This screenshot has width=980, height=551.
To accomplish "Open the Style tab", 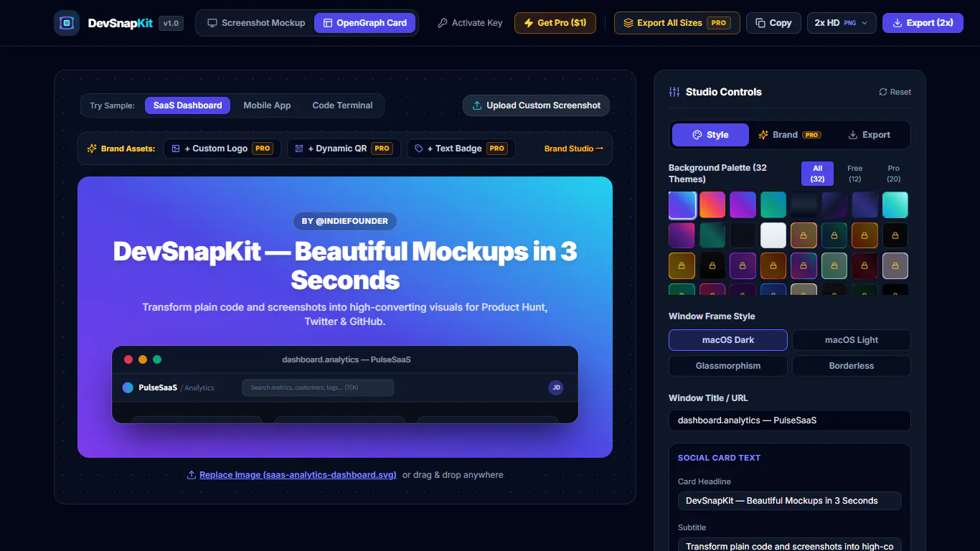I will (x=710, y=135).
